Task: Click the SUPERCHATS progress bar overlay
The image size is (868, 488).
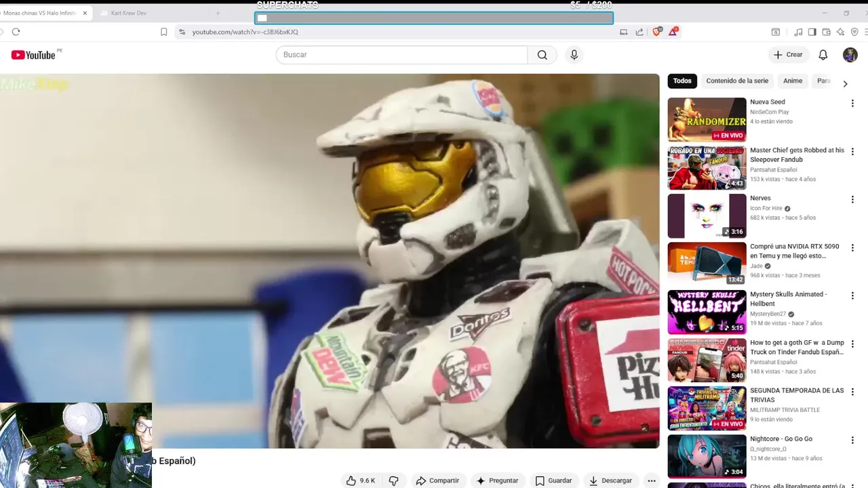Action: pos(434,18)
